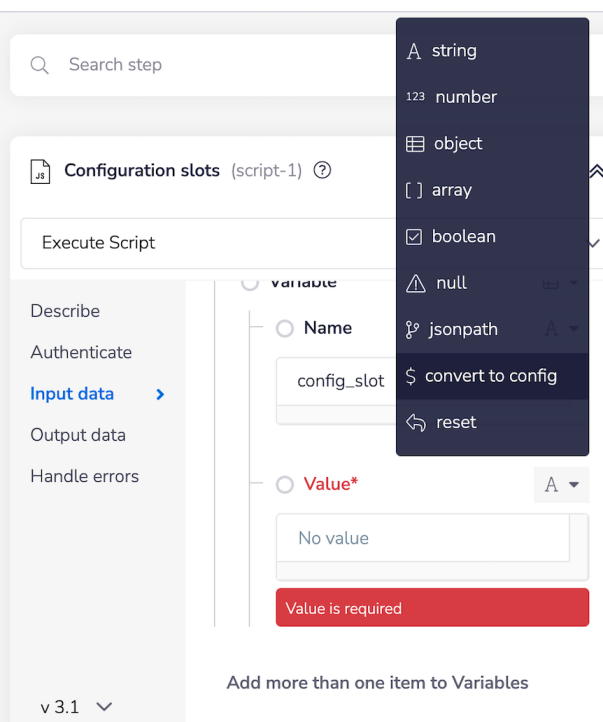Select the Name radio button
Viewport: 603px width, 722px height.
(285, 328)
